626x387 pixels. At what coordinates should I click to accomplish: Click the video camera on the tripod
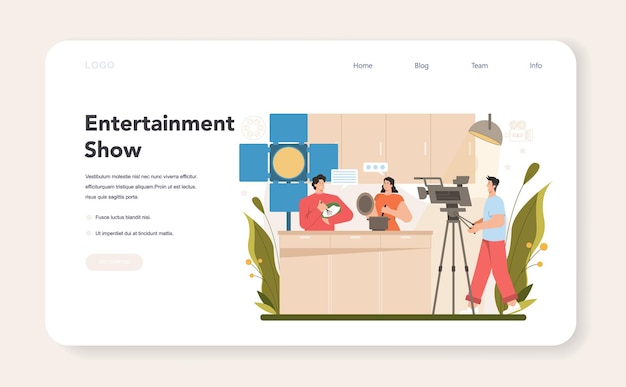pos(444,192)
